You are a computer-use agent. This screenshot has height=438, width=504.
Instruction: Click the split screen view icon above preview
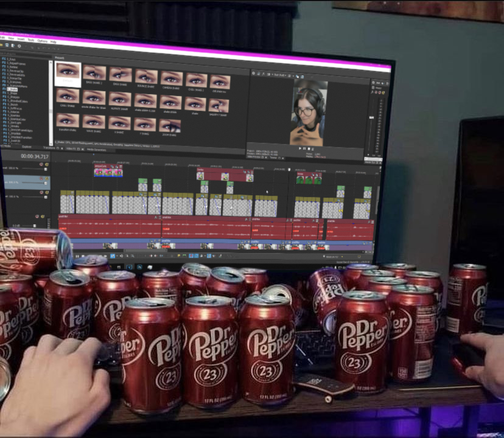(268, 74)
